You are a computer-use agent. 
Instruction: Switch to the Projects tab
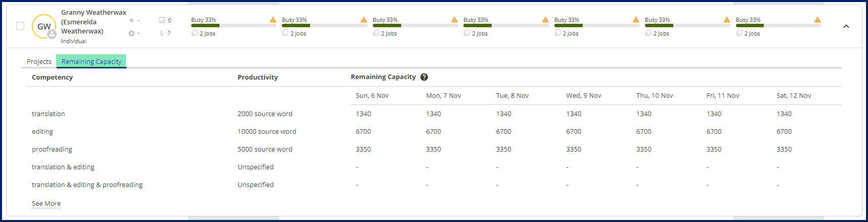pyautogui.click(x=39, y=61)
